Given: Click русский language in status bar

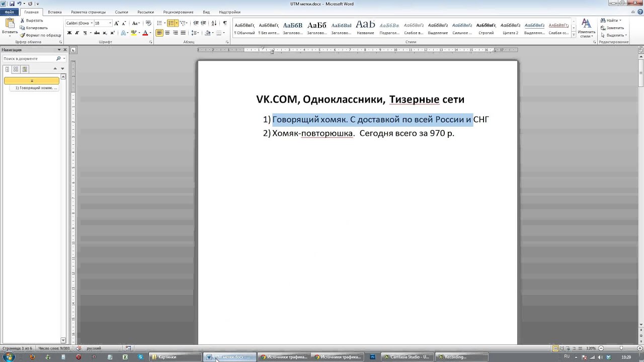Looking at the screenshot, I should point(94,348).
